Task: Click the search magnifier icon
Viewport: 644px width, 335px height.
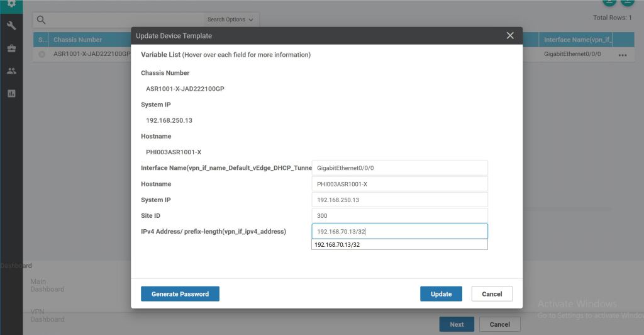Action: [41, 20]
